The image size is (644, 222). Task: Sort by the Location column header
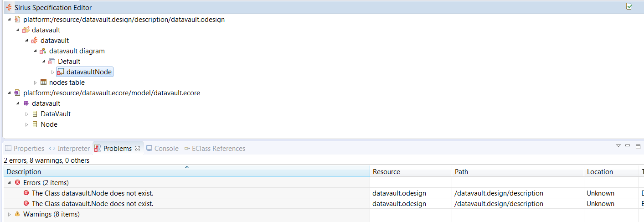click(x=611, y=172)
